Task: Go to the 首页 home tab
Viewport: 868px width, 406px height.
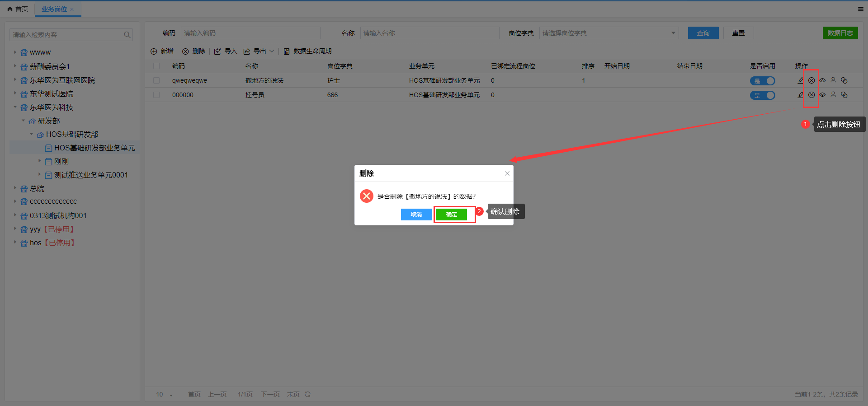Action: click(18, 9)
